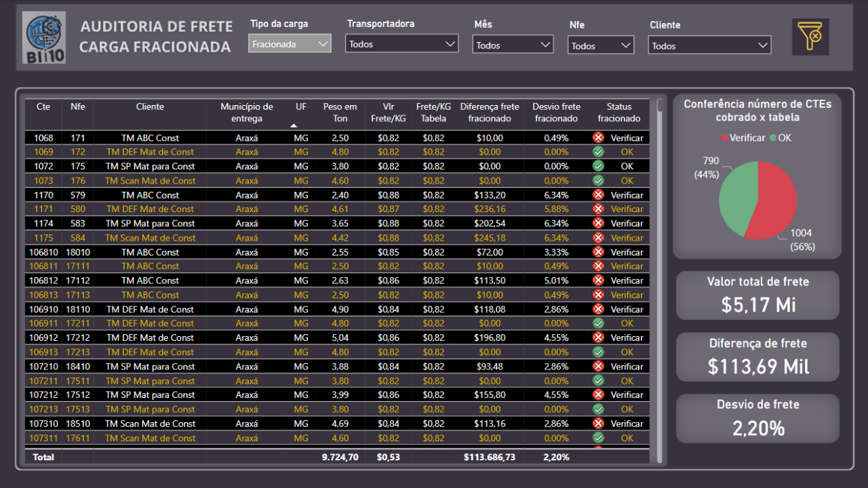Sort by Peso em Ton column header

[x=340, y=113]
